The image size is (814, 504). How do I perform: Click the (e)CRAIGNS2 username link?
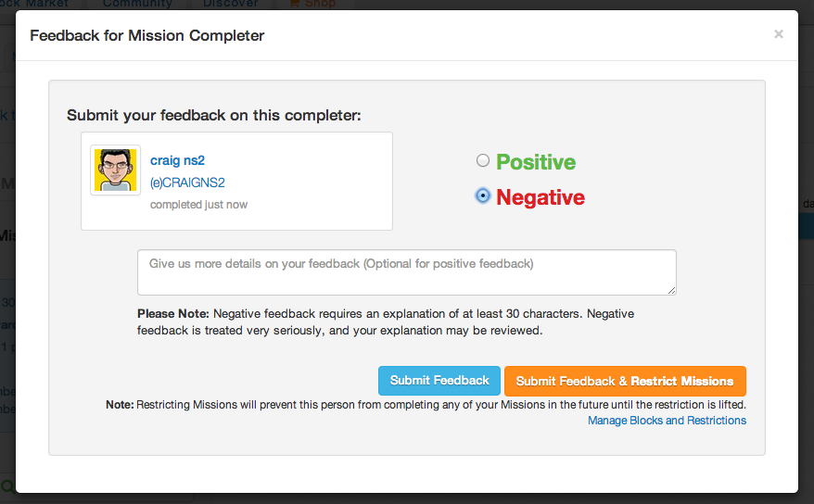click(x=187, y=183)
